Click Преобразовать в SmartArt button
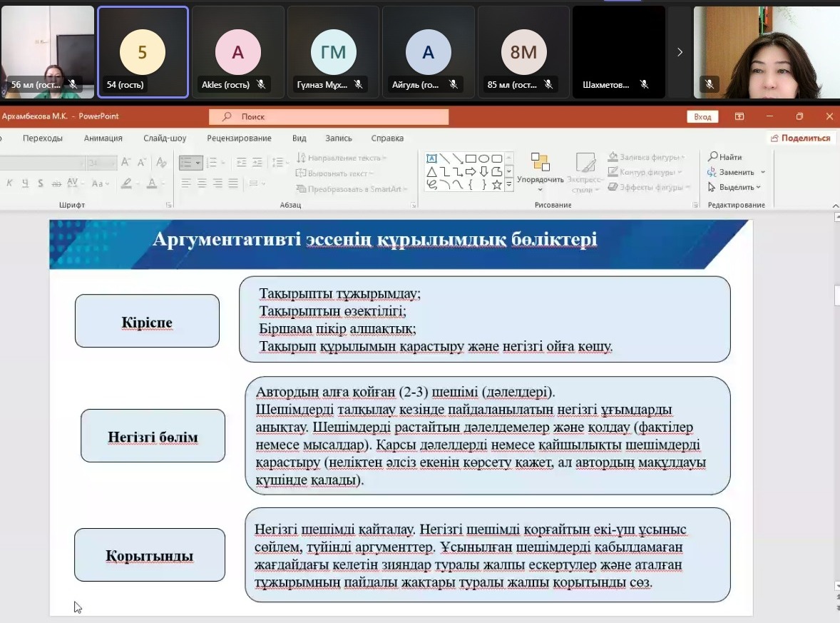 click(x=352, y=188)
